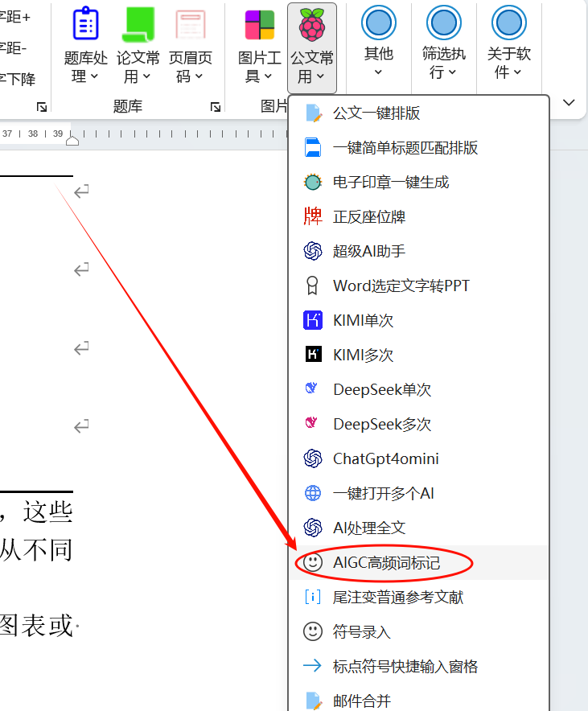Choose AI处理全文 menu entry

418,528
